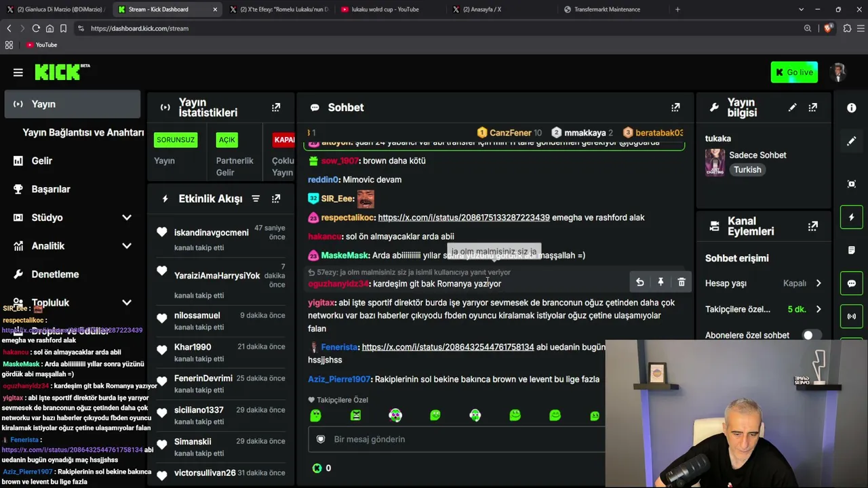Switch to the lukaku wolrd cup YouTube tab
This screenshot has height=488, width=868.
tap(384, 9)
